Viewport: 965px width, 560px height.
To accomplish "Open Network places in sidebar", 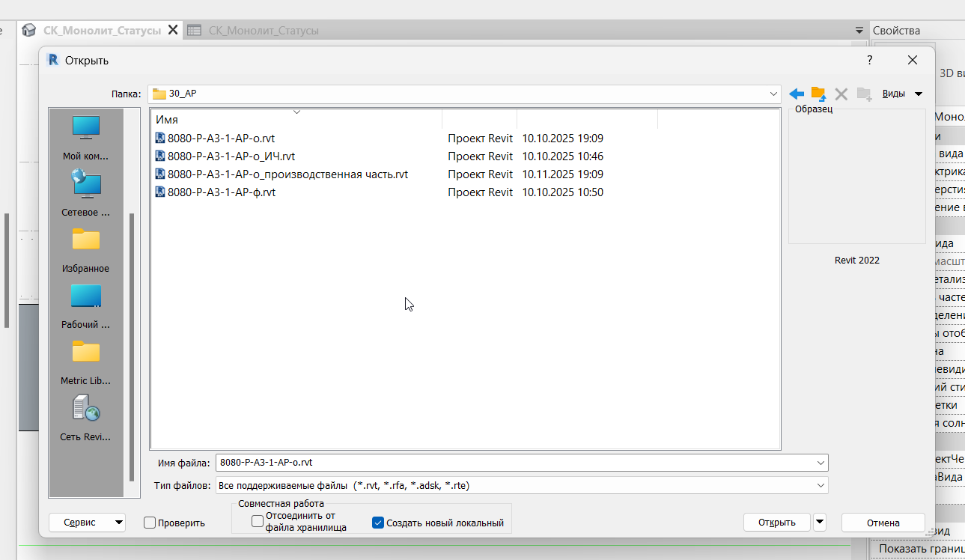I will pyautogui.click(x=86, y=193).
